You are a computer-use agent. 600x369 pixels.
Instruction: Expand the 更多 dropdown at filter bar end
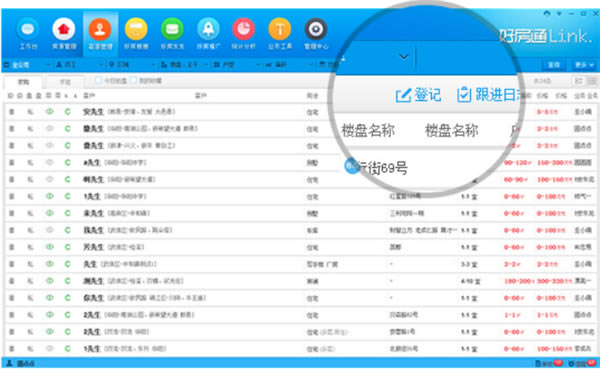[584, 65]
